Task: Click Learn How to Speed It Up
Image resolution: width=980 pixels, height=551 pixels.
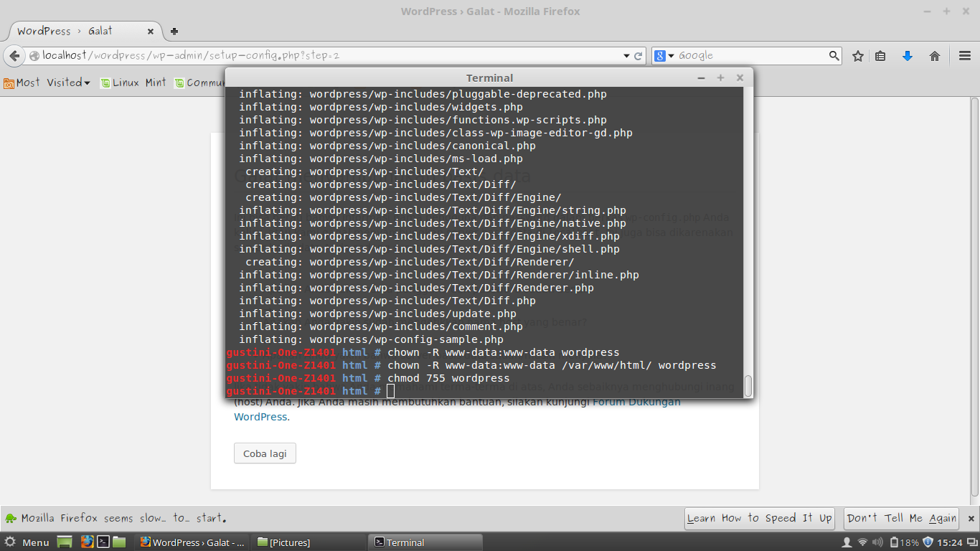Action: (759, 518)
